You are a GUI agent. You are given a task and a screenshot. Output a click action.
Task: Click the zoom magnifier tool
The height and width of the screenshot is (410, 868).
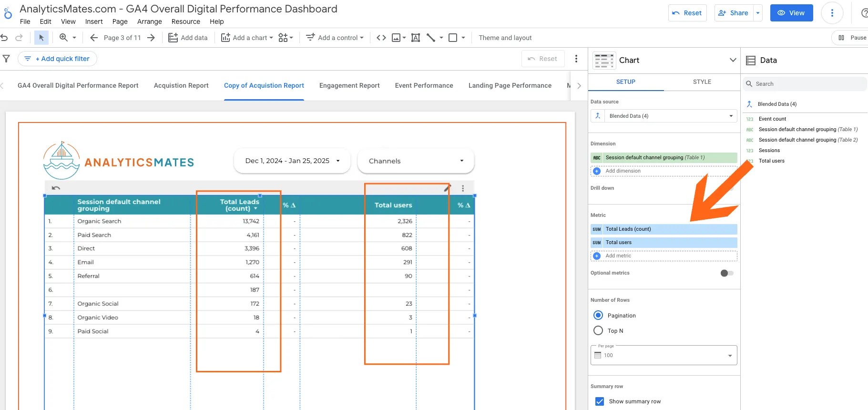click(63, 38)
